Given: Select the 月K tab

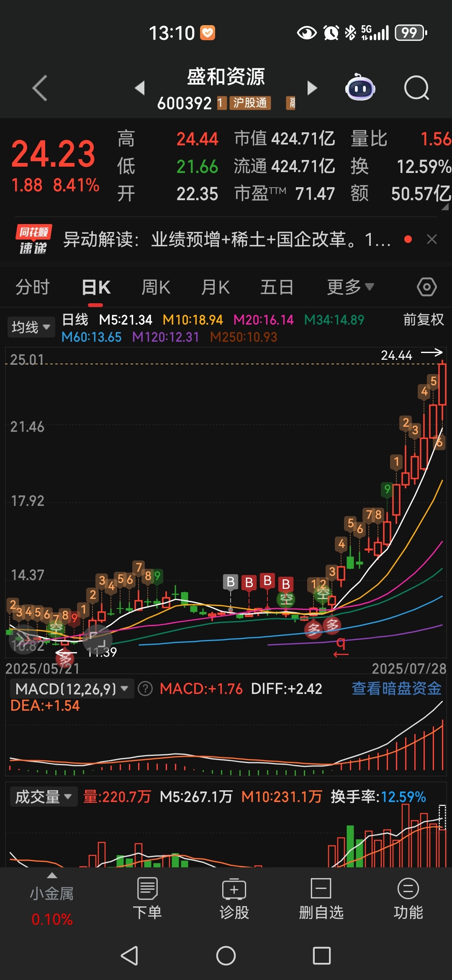Looking at the screenshot, I should (216, 287).
